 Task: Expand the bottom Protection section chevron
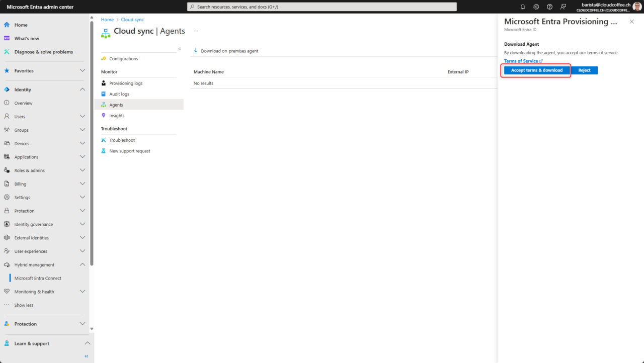point(83,324)
